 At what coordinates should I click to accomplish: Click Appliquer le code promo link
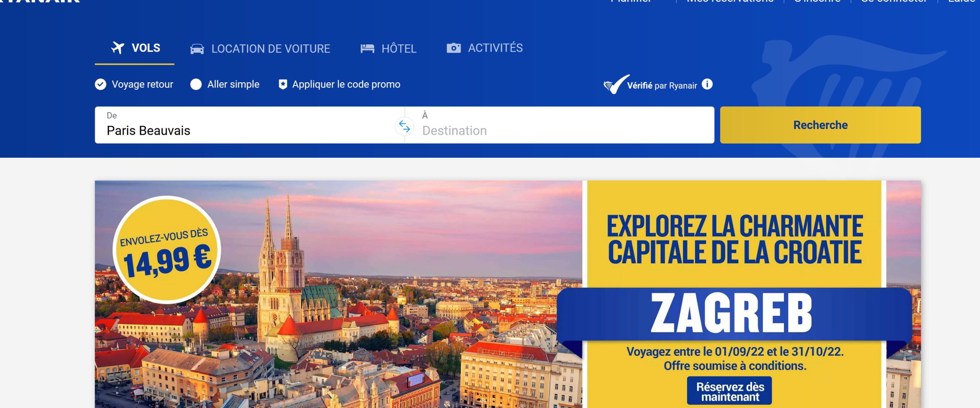346,84
